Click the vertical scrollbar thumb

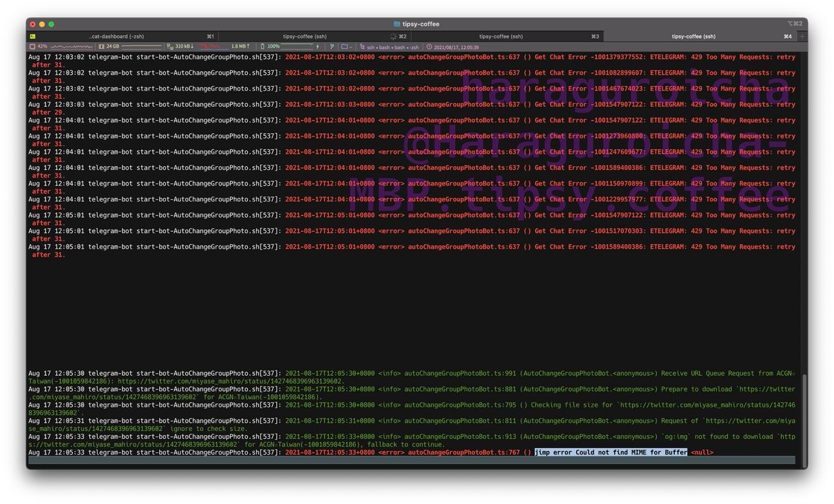(x=804, y=414)
